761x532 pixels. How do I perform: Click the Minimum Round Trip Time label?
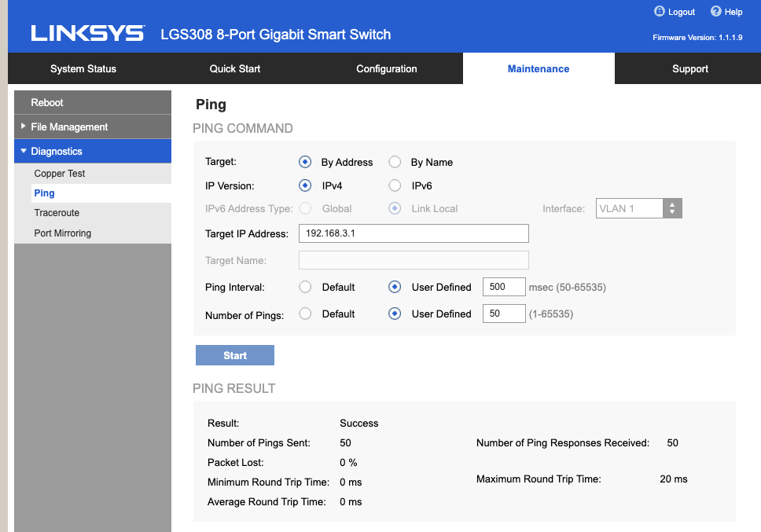[268, 482]
